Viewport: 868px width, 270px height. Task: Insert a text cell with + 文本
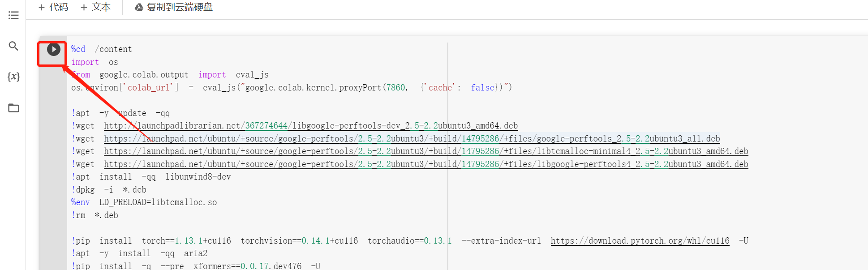coord(95,7)
